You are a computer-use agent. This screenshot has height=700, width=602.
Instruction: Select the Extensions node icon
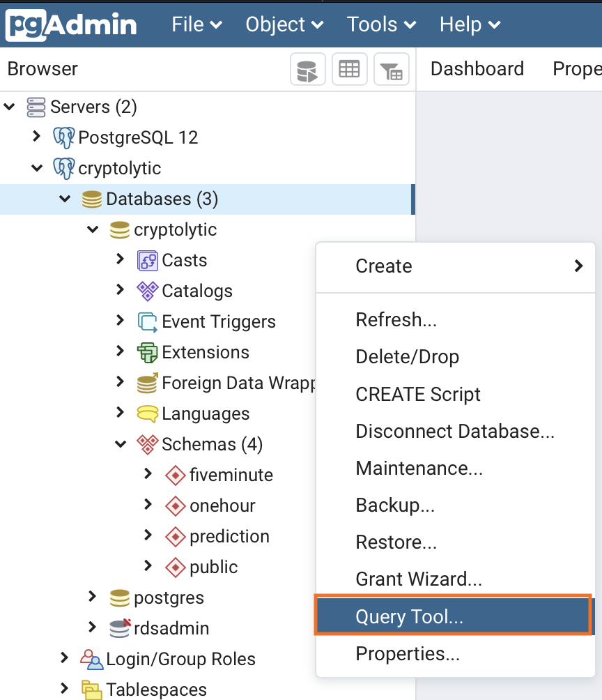147,353
